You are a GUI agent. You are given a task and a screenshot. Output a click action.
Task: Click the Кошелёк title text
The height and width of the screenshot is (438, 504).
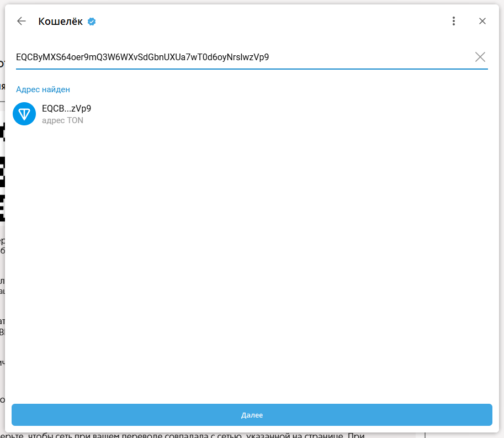pyautogui.click(x=60, y=22)
